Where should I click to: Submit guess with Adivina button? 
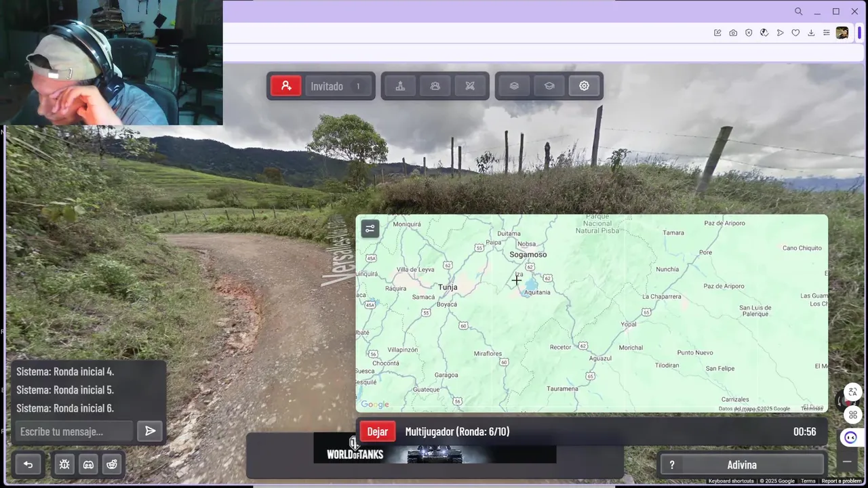tap(742, 465)
